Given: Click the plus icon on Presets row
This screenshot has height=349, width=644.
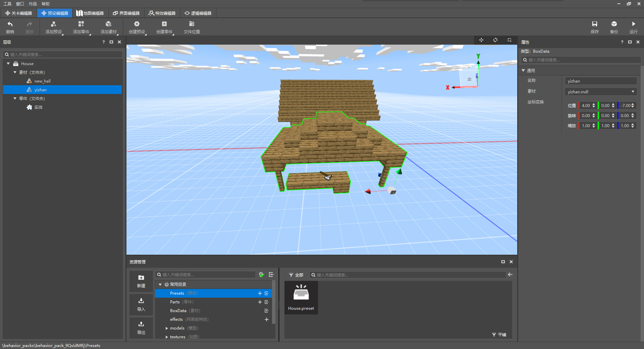Looking at the screenshot, I should (260, 293).
